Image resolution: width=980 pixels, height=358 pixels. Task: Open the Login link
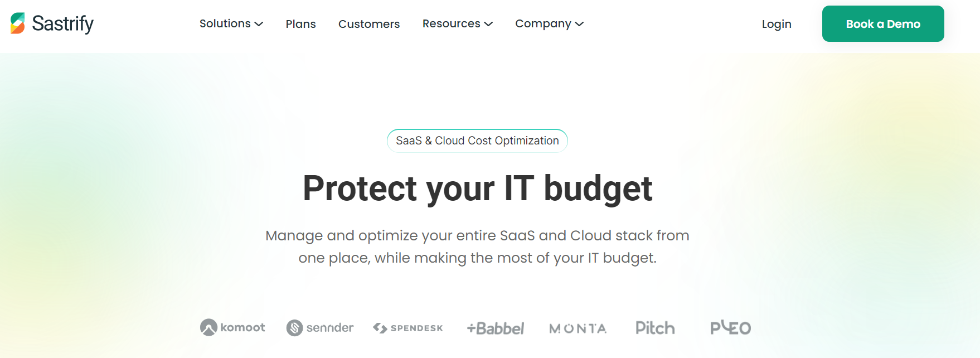pyautogui.click(x=776, y=24)
